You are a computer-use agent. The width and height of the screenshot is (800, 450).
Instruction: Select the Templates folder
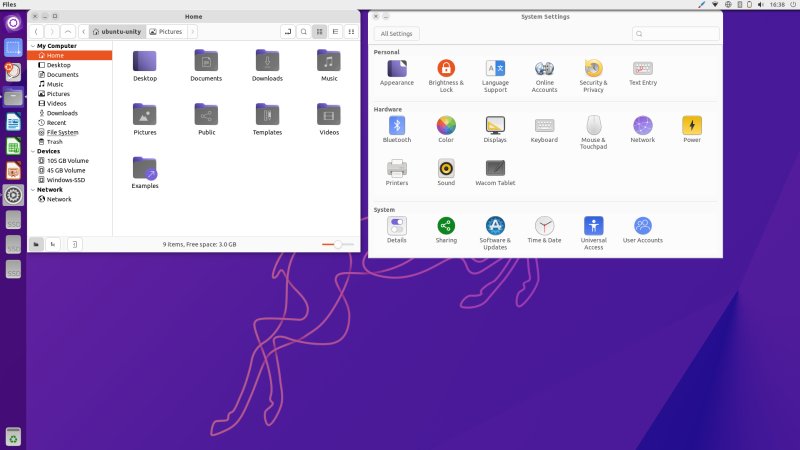(x=267, y=119)
